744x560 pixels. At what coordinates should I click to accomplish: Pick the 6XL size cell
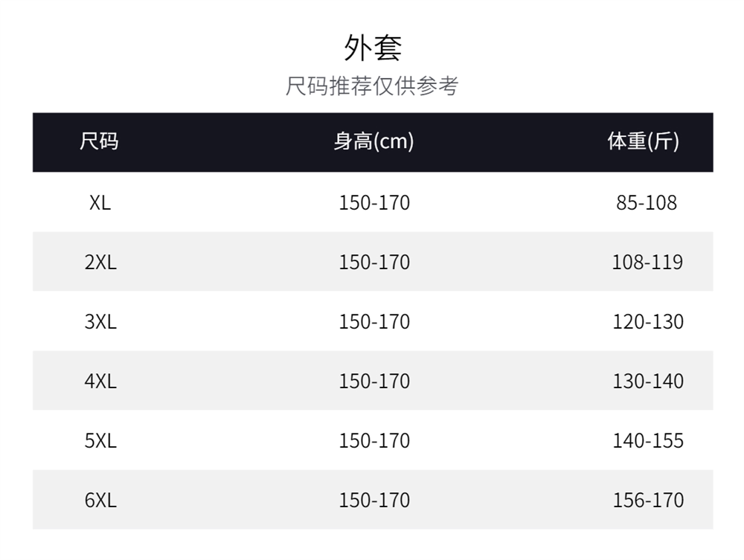(100, 500)
